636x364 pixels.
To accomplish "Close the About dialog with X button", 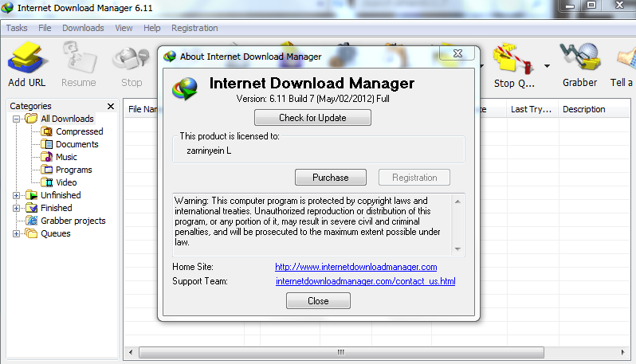I will (x=457, y=53).
